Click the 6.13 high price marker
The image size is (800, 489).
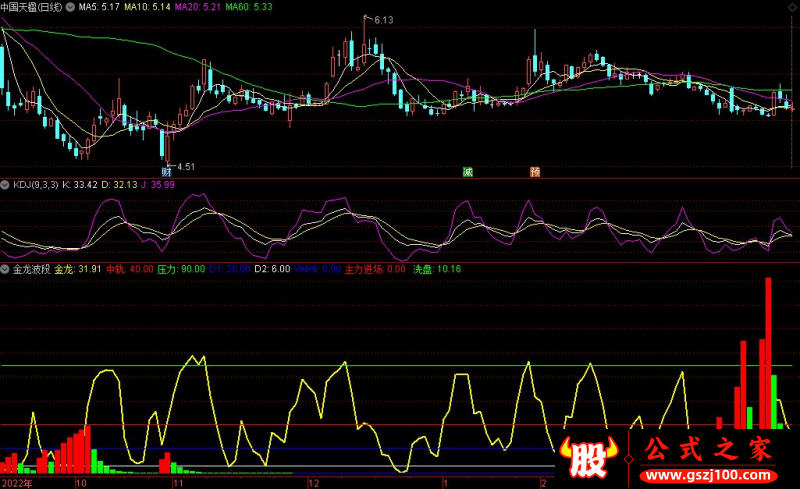383,20
